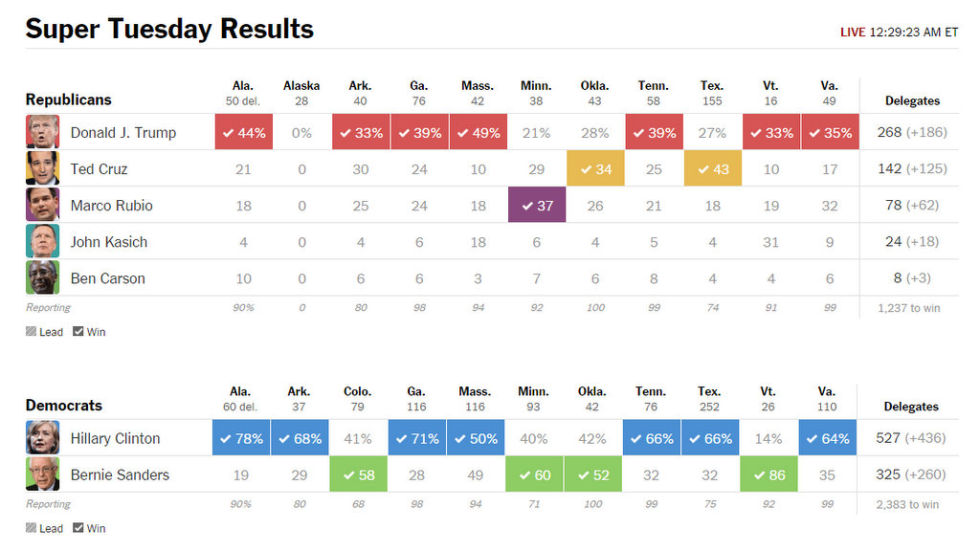Click Sanders' green Vermont 86 cell
980x552 pixels.
tap(768, 474)
